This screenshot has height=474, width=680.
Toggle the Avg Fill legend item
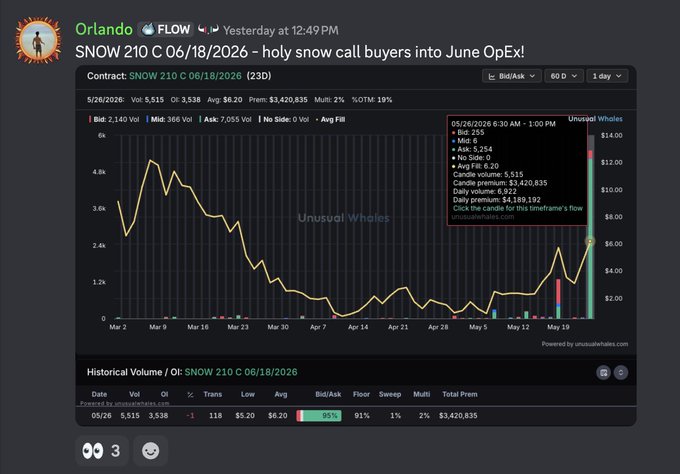coord(330,119)
